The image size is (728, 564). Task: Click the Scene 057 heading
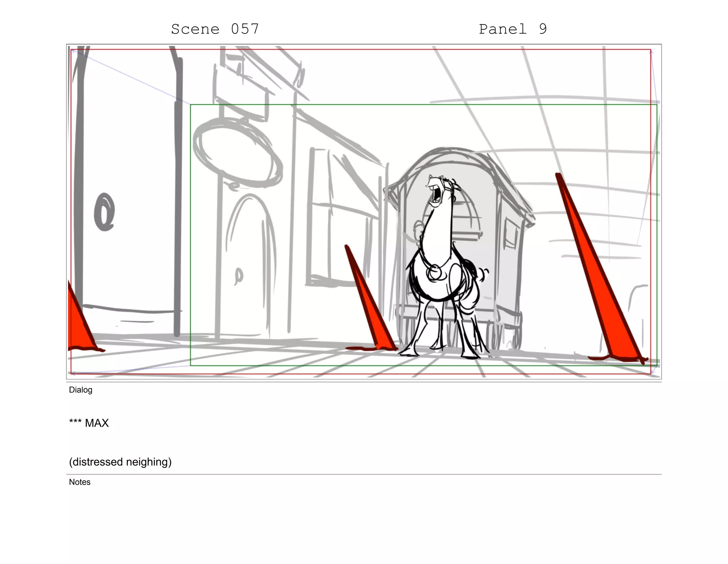click(215, 29)
